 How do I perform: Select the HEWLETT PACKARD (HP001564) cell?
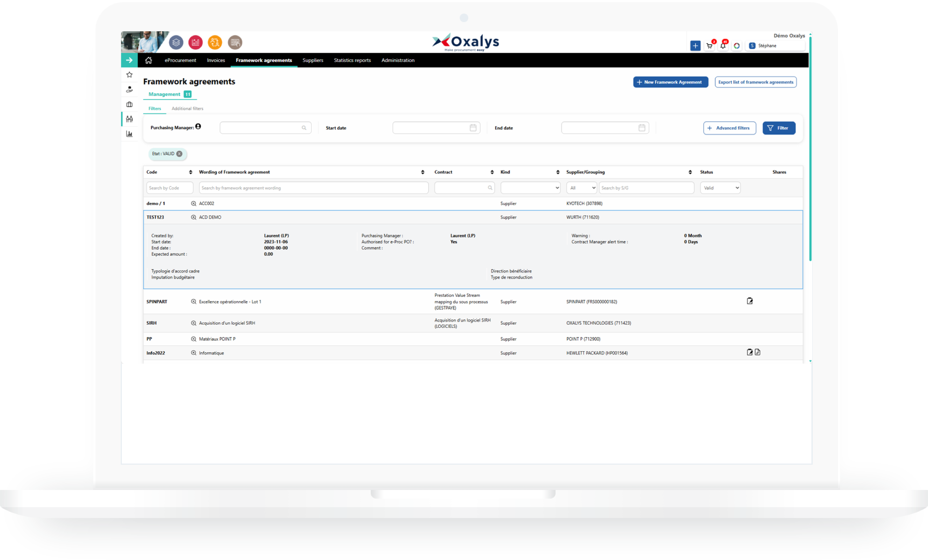pos(597,353)
